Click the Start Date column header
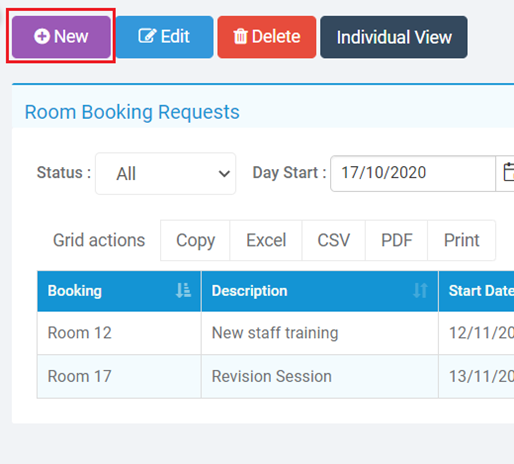 [477, 291]
